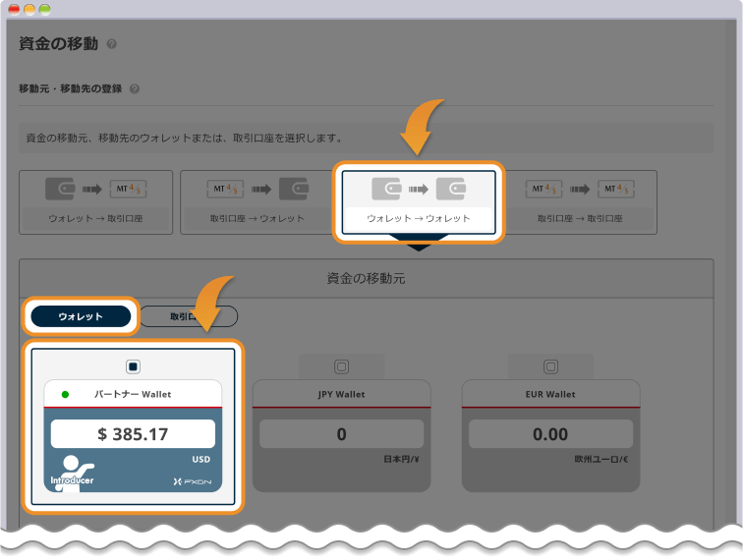Click the Introducer figure icon

pos(73,474)
